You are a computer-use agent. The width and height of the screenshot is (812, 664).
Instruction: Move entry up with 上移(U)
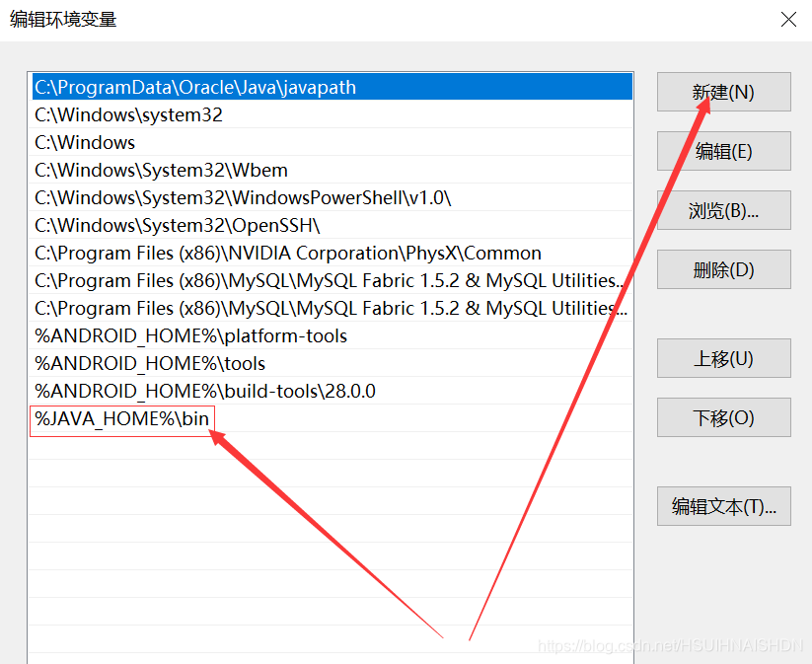pos(723,358)
